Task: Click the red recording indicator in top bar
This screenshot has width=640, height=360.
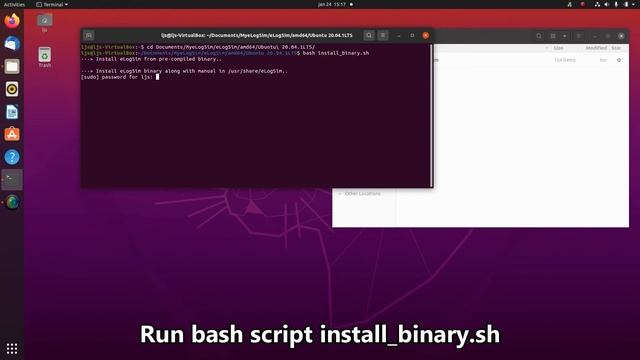Action: (x=583, y=4)
